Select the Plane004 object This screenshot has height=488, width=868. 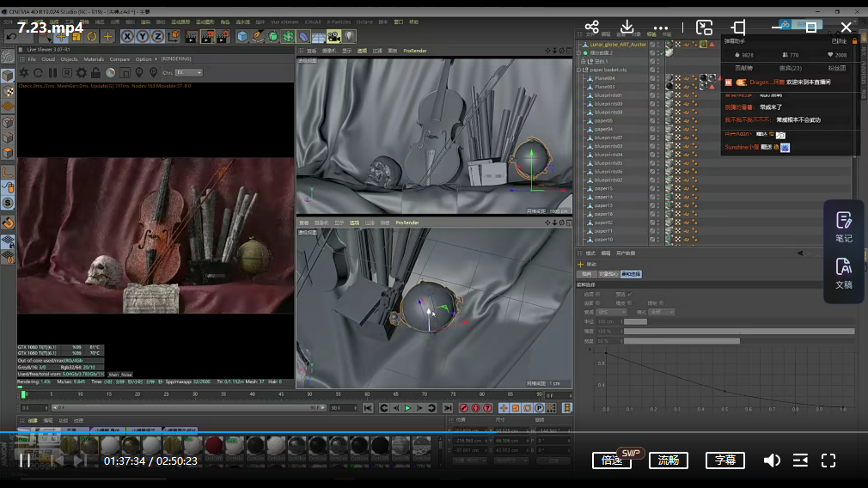pyautogui.click(x=604, y=78)
